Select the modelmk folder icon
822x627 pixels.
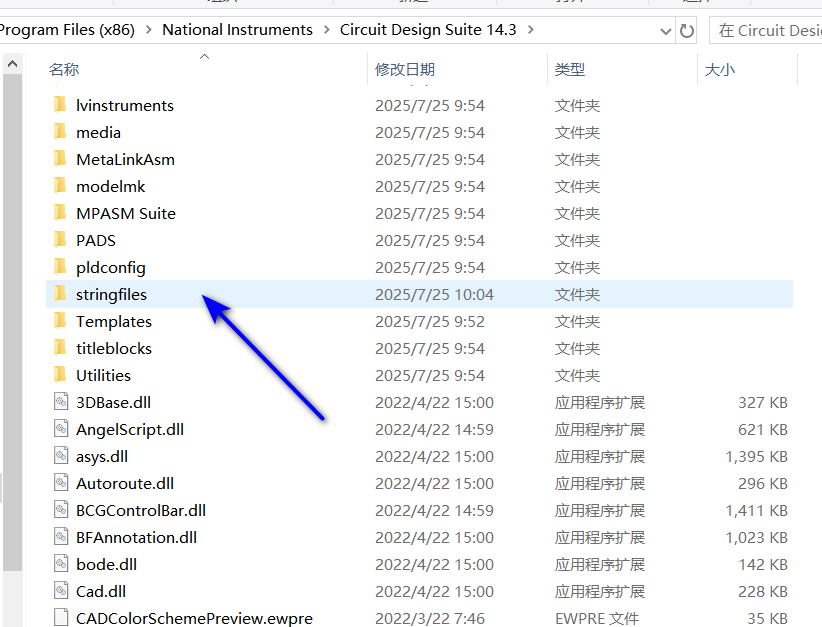(60, 186)
